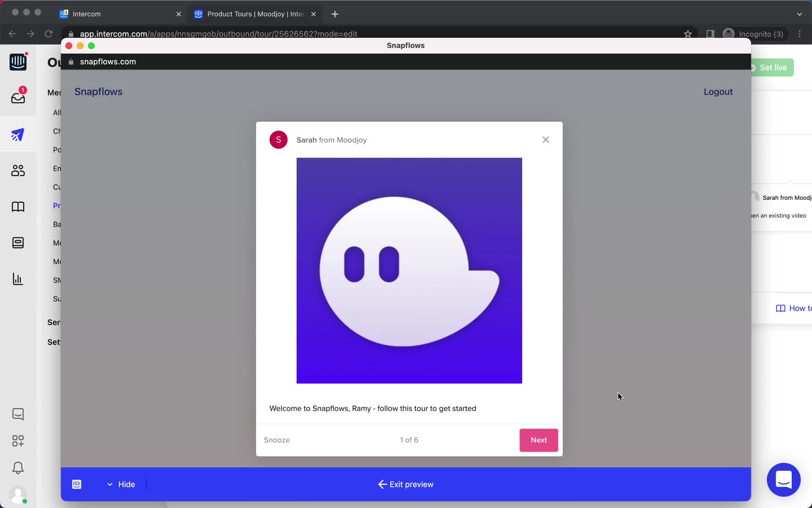Click the Intercom browser tab
The height and width of the screenshot is (508, 812).
121,14
